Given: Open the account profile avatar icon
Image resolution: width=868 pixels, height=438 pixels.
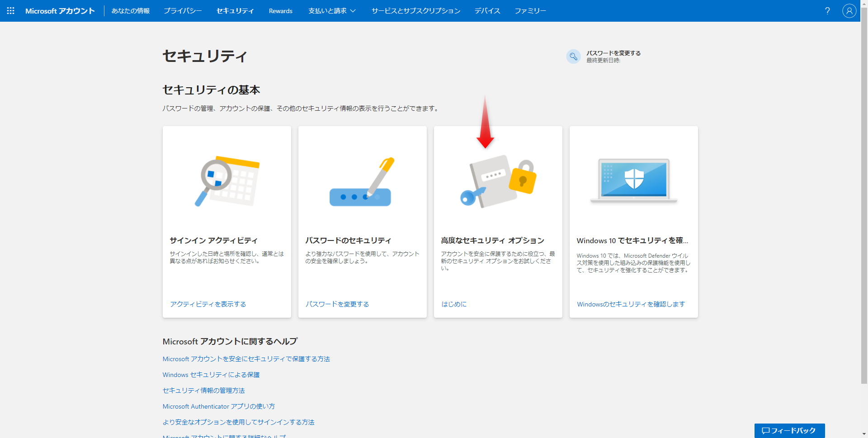Looking at the screenshot, I should tap(849, 11).
